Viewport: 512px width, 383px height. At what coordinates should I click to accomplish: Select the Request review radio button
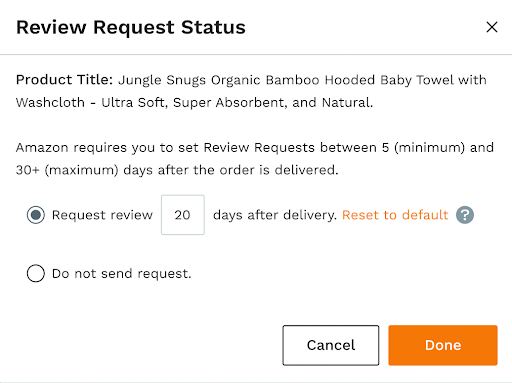[36, 215]
